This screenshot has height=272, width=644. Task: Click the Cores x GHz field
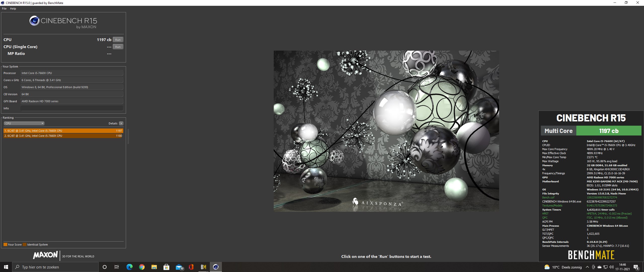click(72, 80)
